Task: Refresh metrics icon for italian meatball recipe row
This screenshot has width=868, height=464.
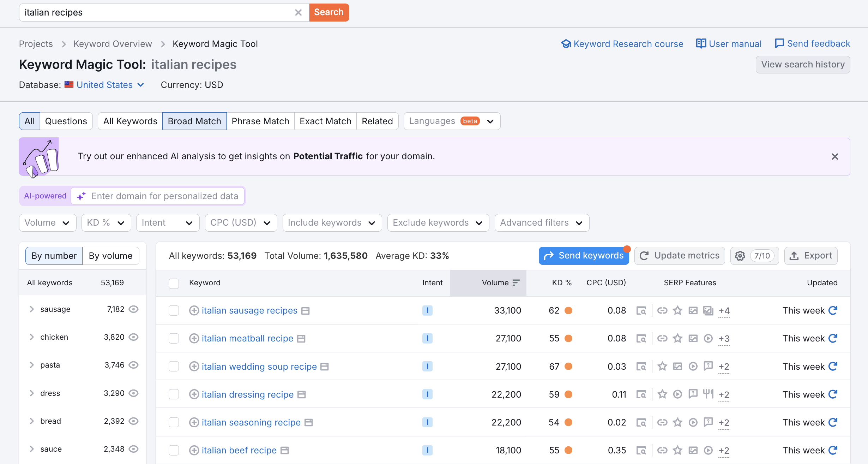Action: click(x=833, y=338)
